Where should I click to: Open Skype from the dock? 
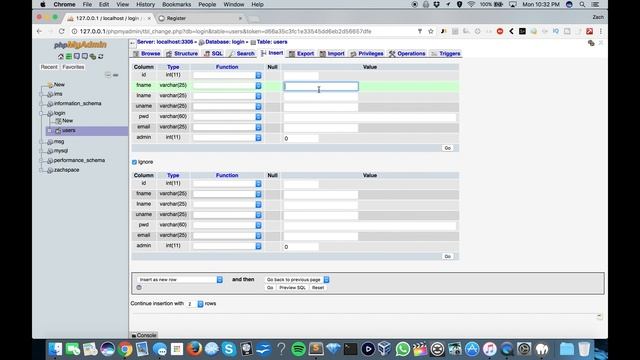(x=229, y=349)
